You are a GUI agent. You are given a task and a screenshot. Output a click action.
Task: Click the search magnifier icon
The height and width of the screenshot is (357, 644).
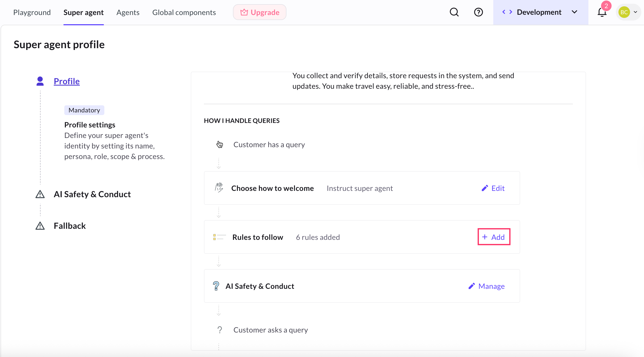pyautogui.click(x=454, y=12)
